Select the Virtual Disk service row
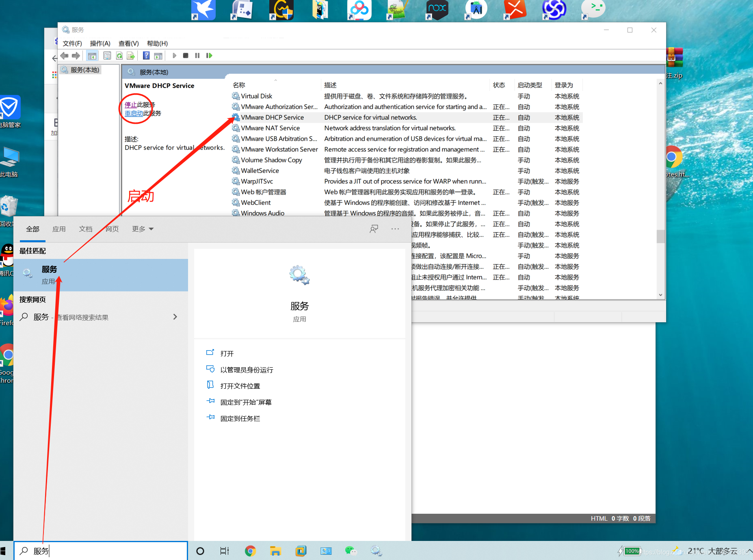This screenshot has width=753, height=560. coord(406,96)
